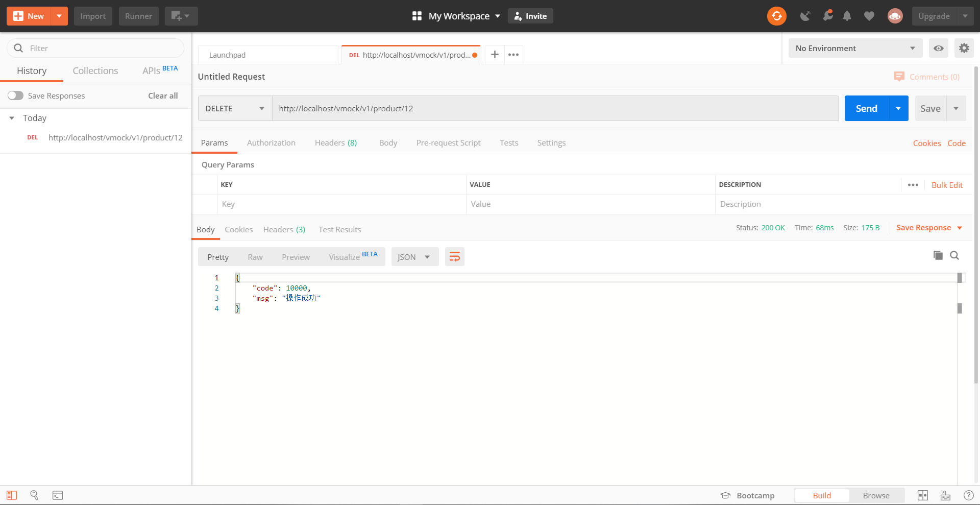The image size is (980, 505).
Task: Open the Save Response dropdown
Action: (x=929, y=228)
